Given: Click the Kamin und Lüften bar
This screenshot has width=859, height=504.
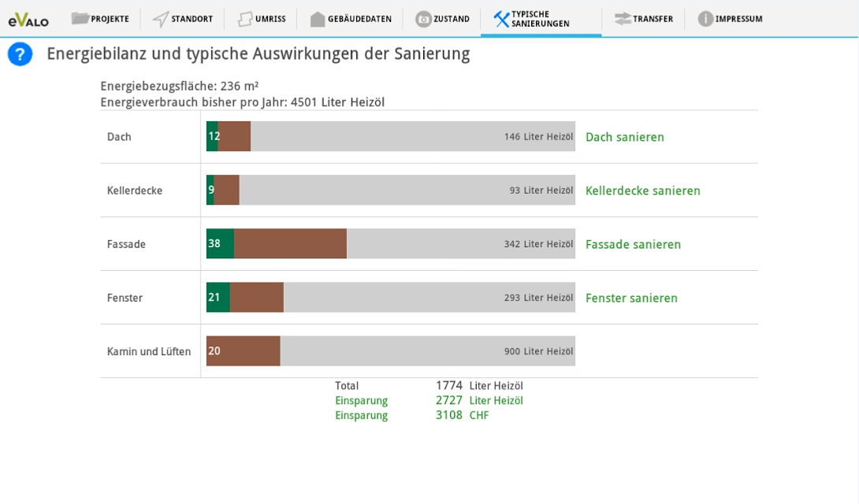Looking at the screenshot, I should (x=391, y=350).
